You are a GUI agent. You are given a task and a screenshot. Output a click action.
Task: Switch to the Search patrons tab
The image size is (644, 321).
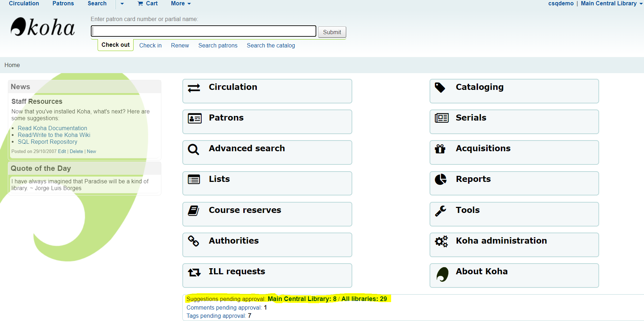(x=218, y=46)
